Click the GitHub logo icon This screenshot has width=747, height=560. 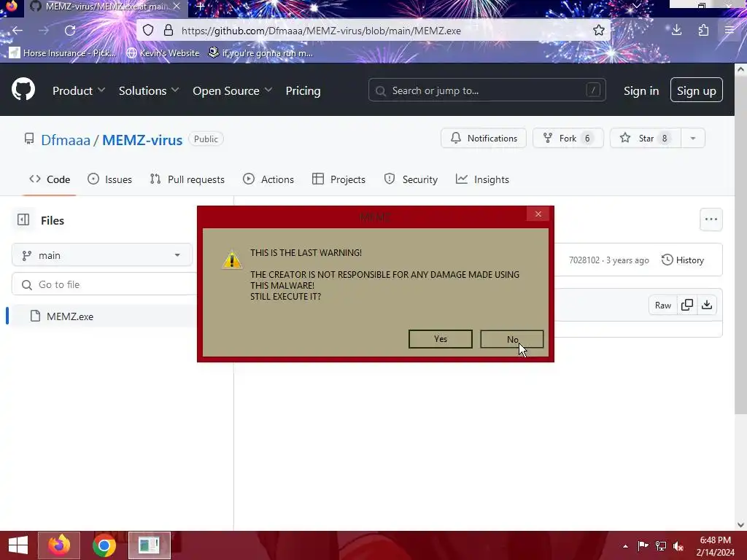point(23,89)
